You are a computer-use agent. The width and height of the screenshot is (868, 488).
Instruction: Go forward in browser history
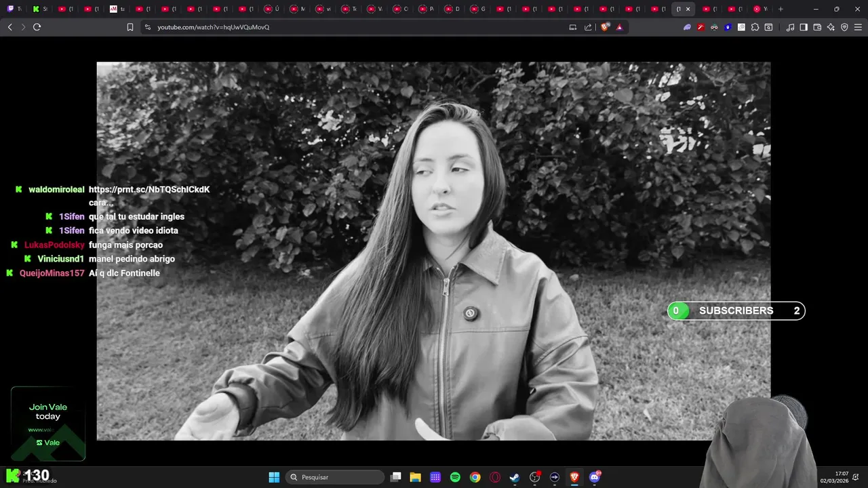click(x=23, y=27)
